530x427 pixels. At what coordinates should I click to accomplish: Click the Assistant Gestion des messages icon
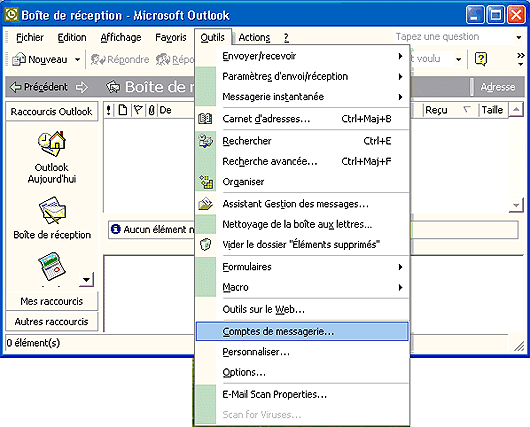[205, 204]
